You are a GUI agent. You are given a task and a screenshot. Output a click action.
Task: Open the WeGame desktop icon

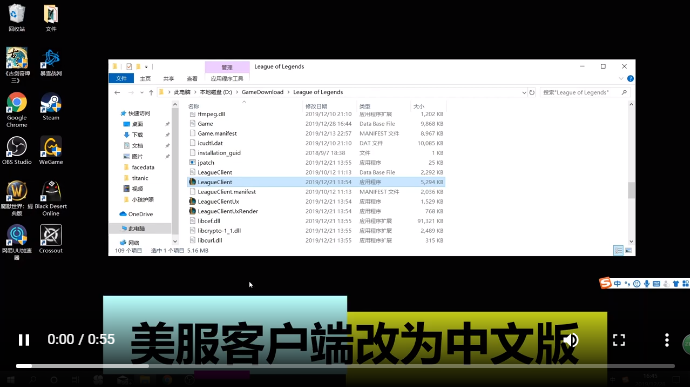pyautogui.click(x=51, y=151)
